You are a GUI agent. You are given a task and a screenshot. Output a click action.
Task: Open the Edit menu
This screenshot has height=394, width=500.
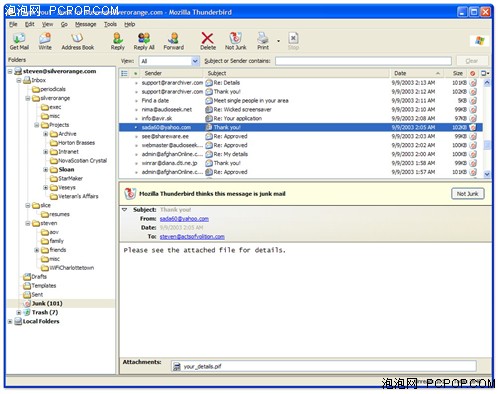pyautogui.click(x=29, y=24)
